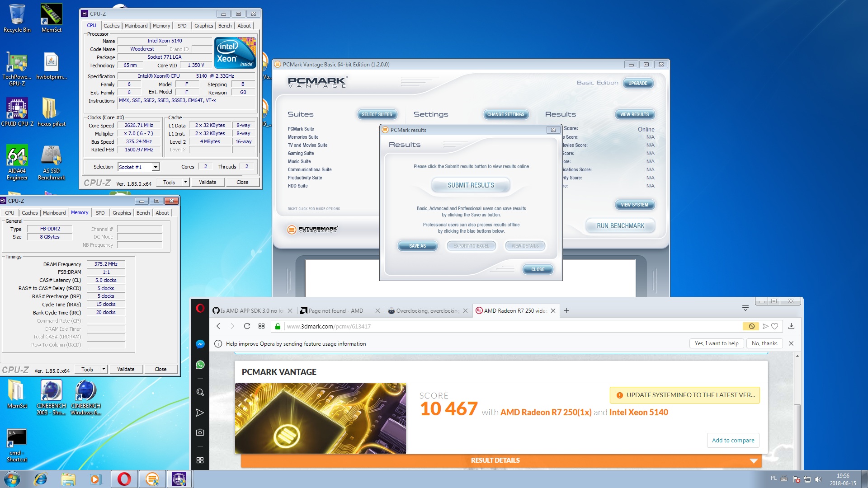
Task: Open Opera downloads icon
Action: pos(791,326)
